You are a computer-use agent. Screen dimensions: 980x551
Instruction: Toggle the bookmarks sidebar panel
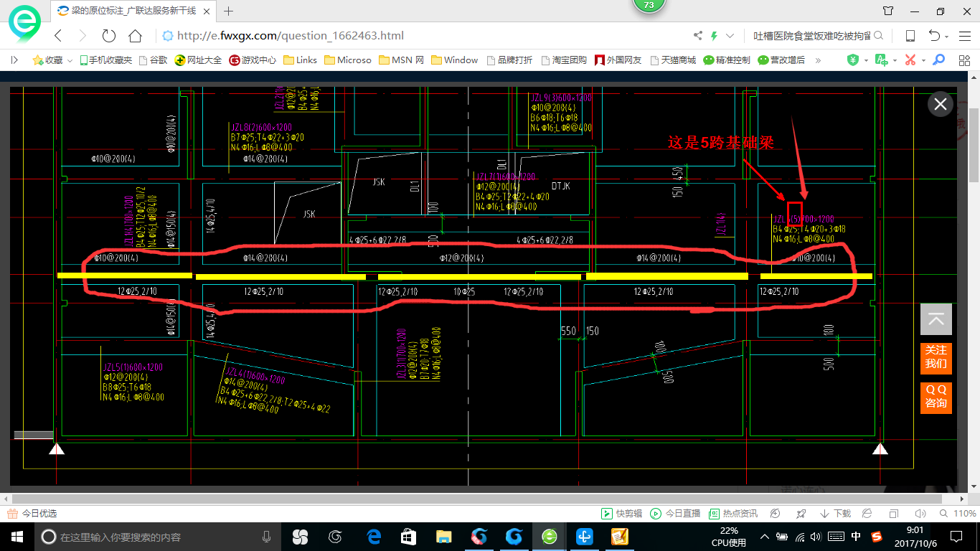tap(14, 60)
